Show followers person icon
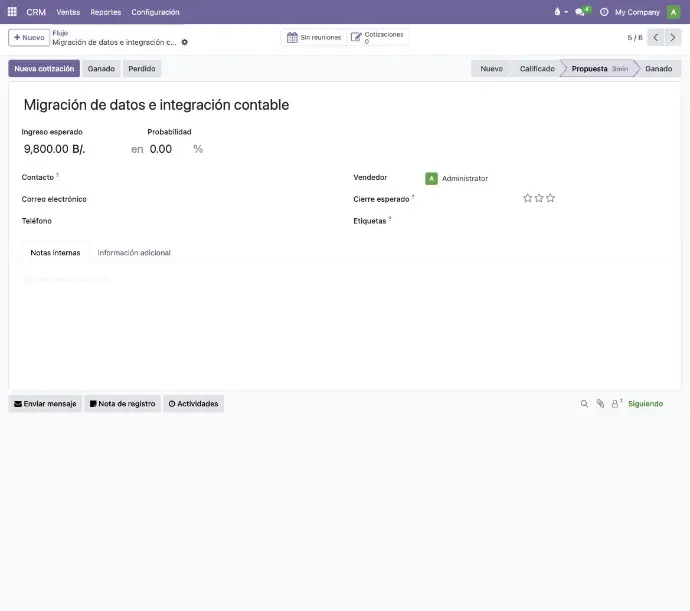690x611 pixels. coord(616,403)
